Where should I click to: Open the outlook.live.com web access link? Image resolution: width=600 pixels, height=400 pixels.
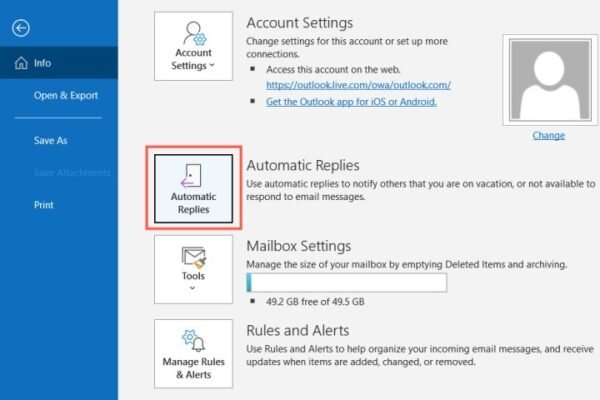click(x=358, y=85)
